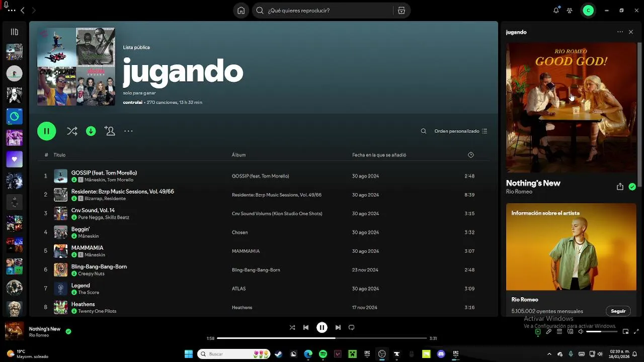Open the Browse icon in search bar
This screenshot has width=644, height=362.
[x=401, y=11]
